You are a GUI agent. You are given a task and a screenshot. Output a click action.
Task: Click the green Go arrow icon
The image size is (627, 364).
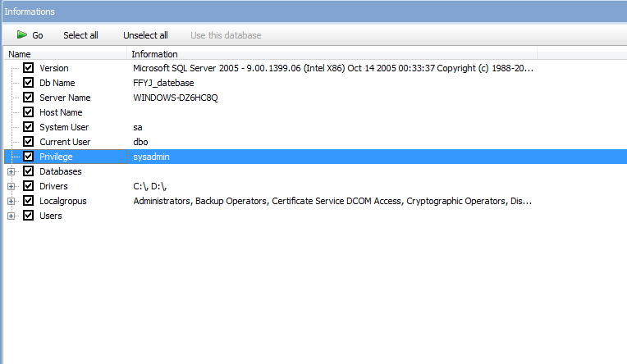tap(22, 34)
